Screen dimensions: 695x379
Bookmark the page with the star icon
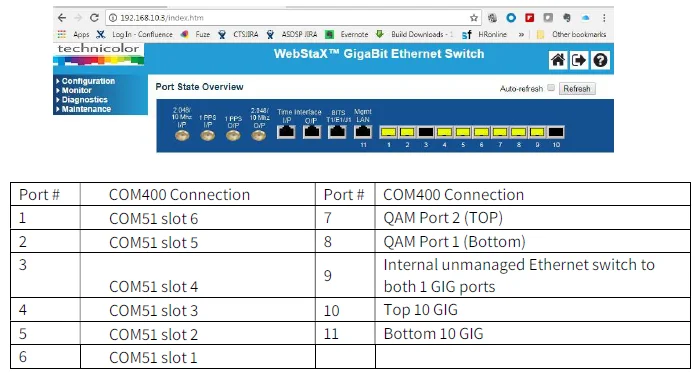coord(474,18)
